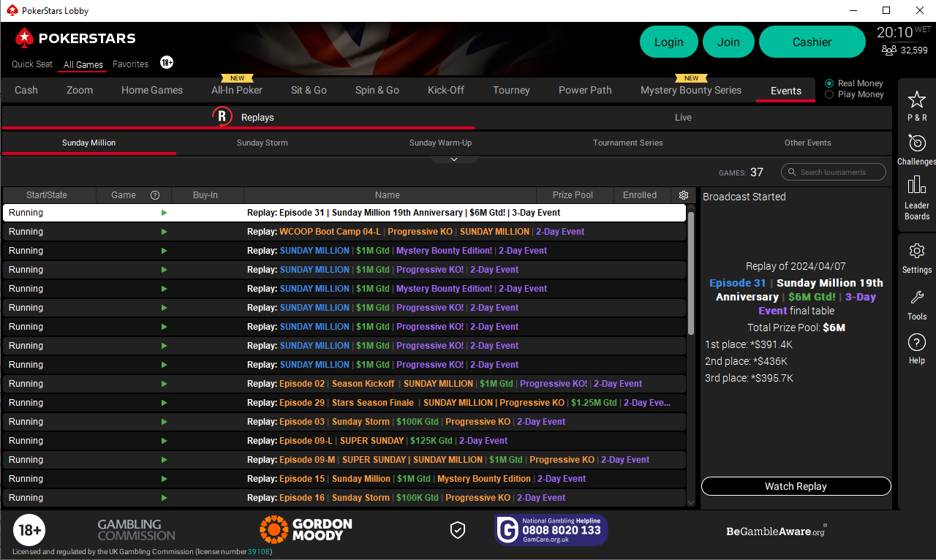Viewport: 936px width, 560px height.
Task: Switch to the Tournament Series tab
Action: (628, 143)
